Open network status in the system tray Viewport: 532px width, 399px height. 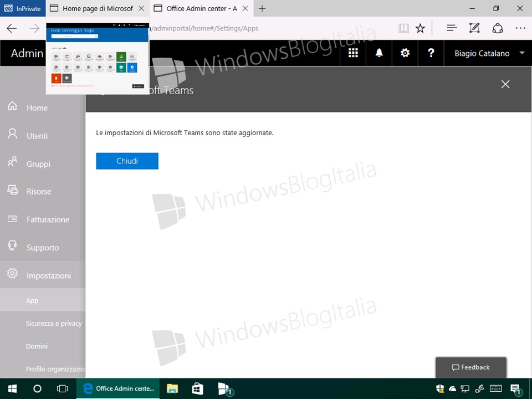click(x=465, y=388)
